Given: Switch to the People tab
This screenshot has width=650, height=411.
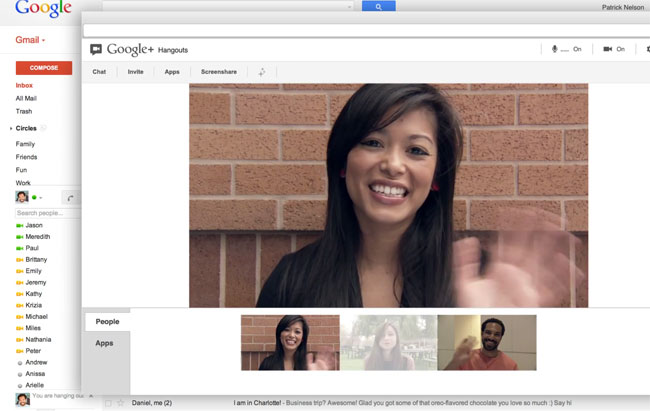Looking at the screenshot, I should point(107,322).
